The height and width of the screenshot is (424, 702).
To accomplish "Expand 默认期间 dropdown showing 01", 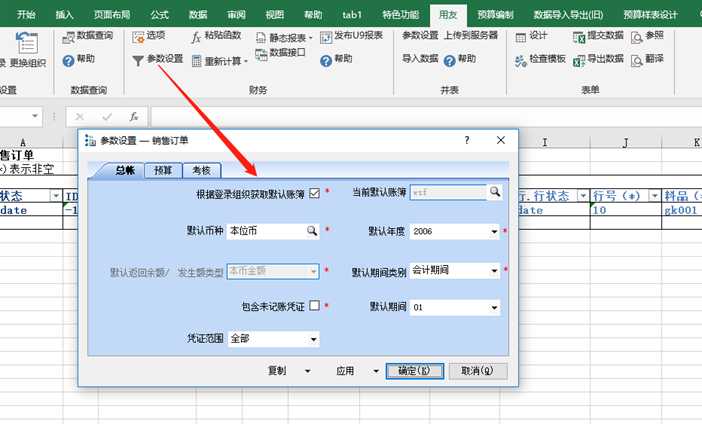I will coord(494,308).
